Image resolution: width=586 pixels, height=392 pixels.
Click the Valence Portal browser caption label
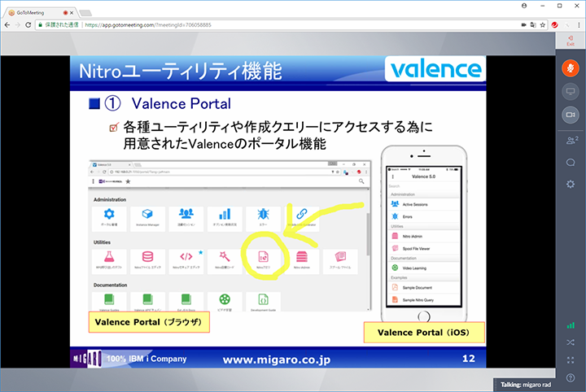[x=149, y=322]
